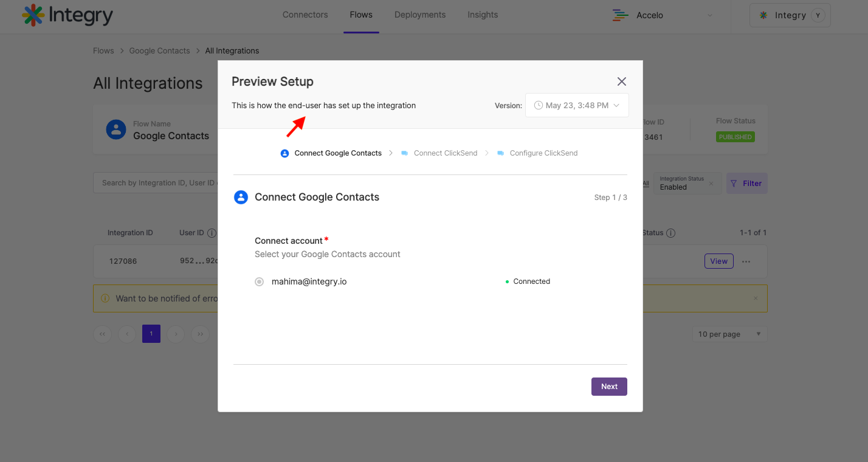Click the Integration ID column header
This screenshot has width=868, height=462.
[130, 233]
